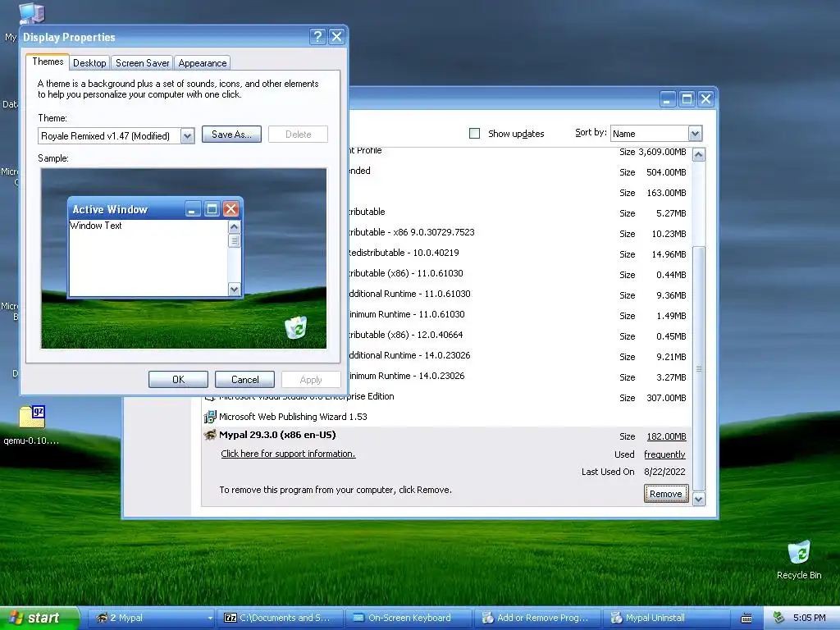
Task: Open the Start menu
Action: (x=39, y=618)
